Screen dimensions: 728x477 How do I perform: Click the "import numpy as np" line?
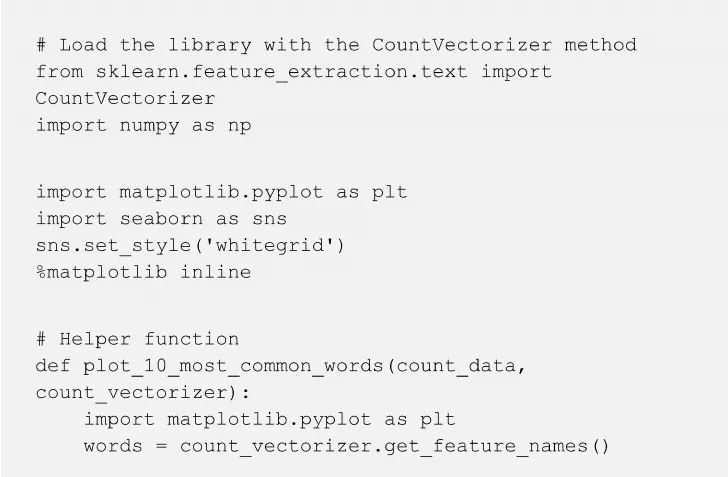[x=143, y=125]
